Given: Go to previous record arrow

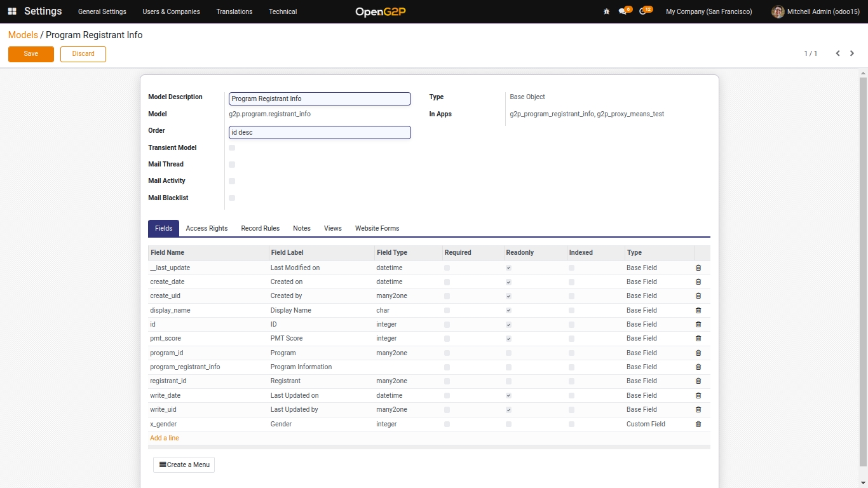Looking at the screenshot, I should click(x=837, y=53).
